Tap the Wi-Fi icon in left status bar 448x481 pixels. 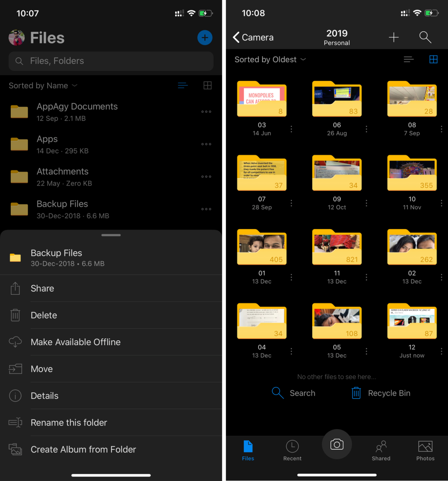tap(192, 13)
